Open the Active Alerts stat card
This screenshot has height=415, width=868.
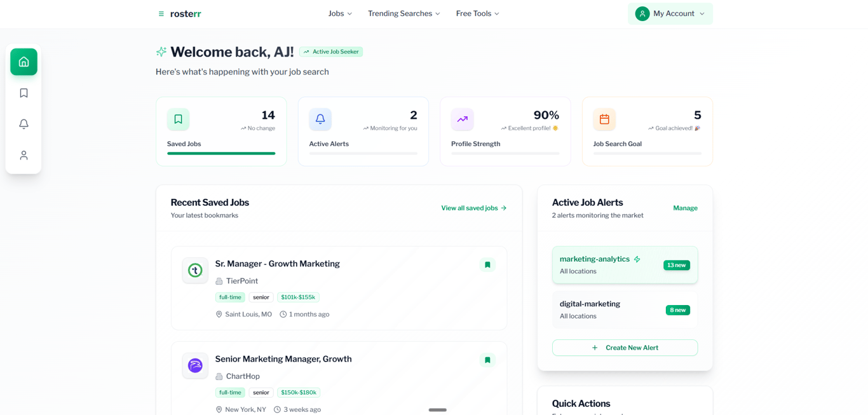(363, 132)
